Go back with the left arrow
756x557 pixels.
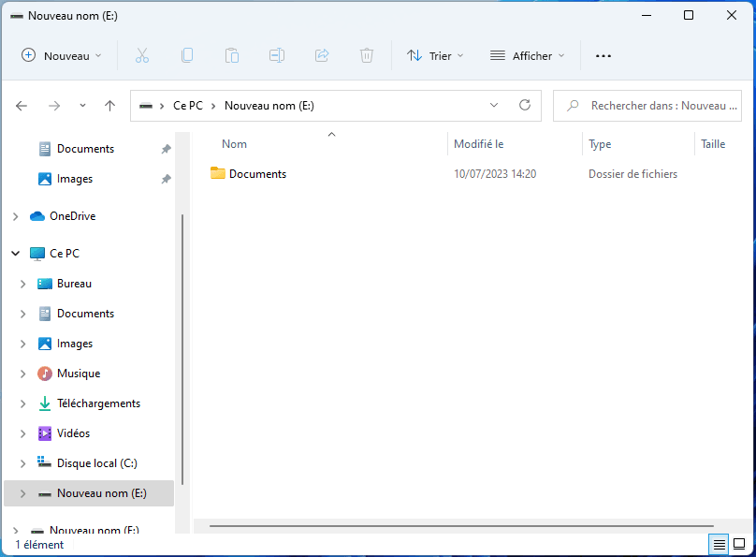[22, 106]
